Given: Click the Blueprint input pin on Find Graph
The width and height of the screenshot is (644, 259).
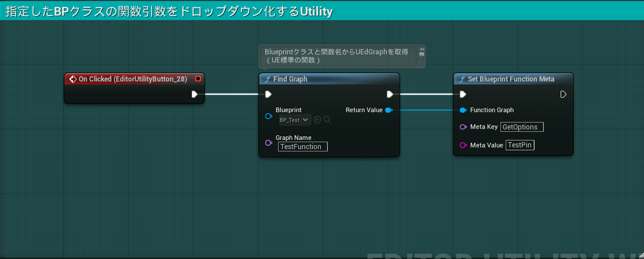Looking at the screenshot, I should click(268, 116).
